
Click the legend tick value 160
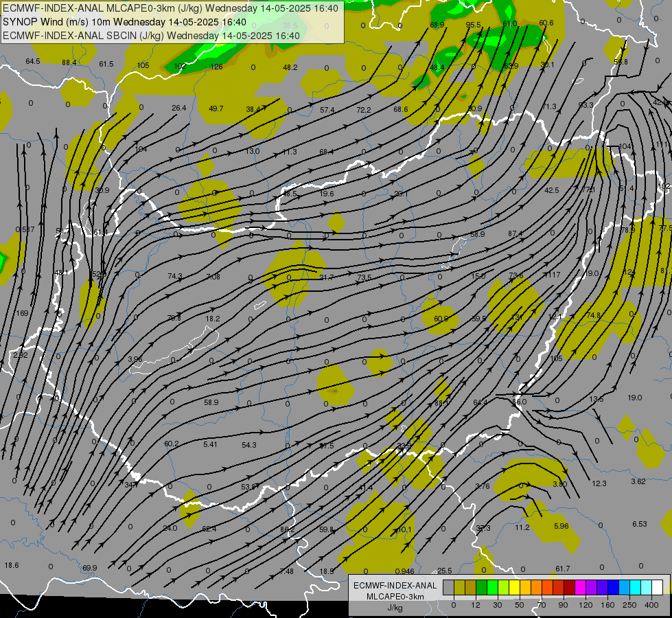coord(607,605)
